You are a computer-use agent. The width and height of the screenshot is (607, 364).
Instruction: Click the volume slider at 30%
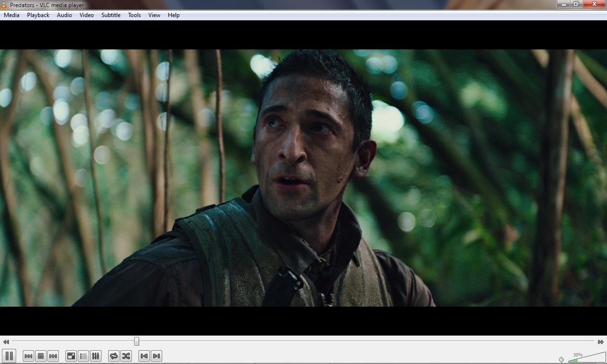coord(587,357)
